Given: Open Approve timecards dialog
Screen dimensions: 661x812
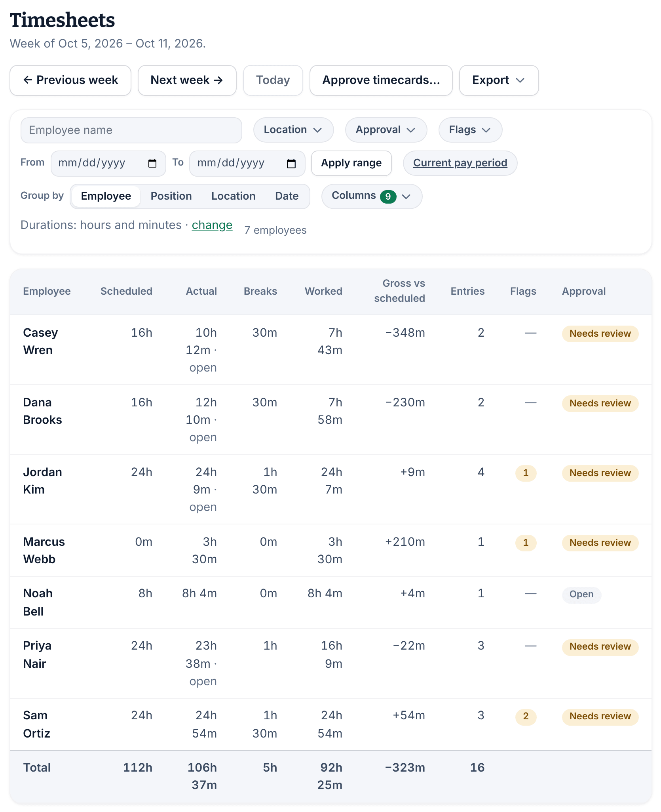Looking at the screenshot, I should (381, 80).
